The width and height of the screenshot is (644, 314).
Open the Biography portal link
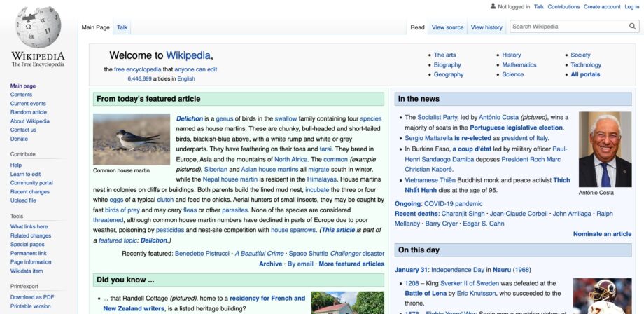click(x=447, y=65)
